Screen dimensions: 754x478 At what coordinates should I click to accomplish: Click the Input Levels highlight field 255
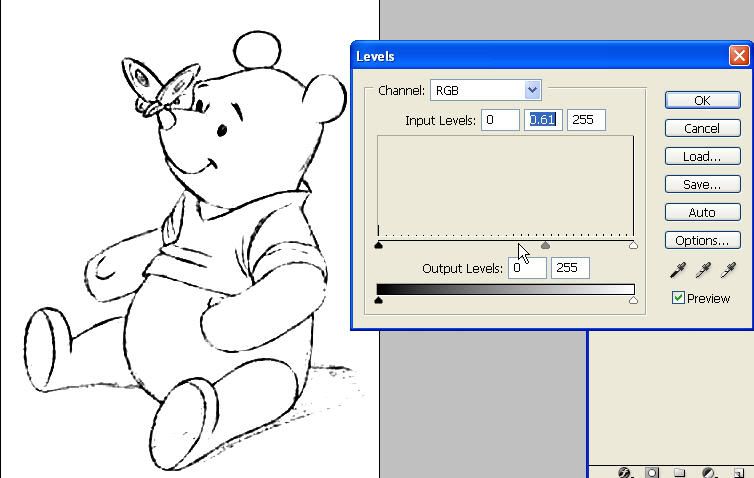click(586, 120)
